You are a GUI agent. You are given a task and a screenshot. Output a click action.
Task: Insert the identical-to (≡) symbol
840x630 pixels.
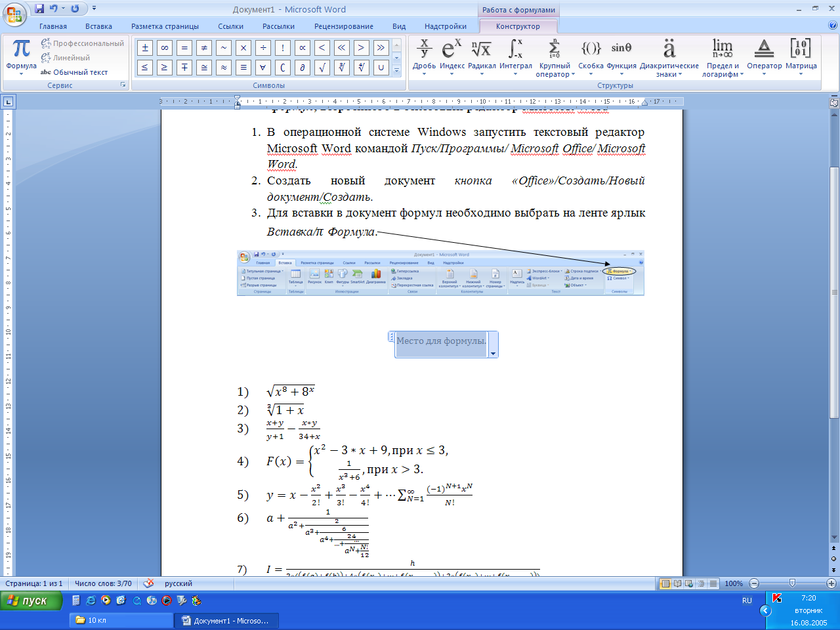tap(243, 67)
